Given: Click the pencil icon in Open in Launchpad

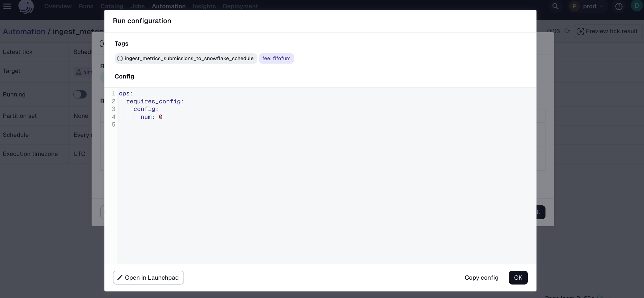Looking at the screenshot, I should pyautogui.click(x=120, y=278).
